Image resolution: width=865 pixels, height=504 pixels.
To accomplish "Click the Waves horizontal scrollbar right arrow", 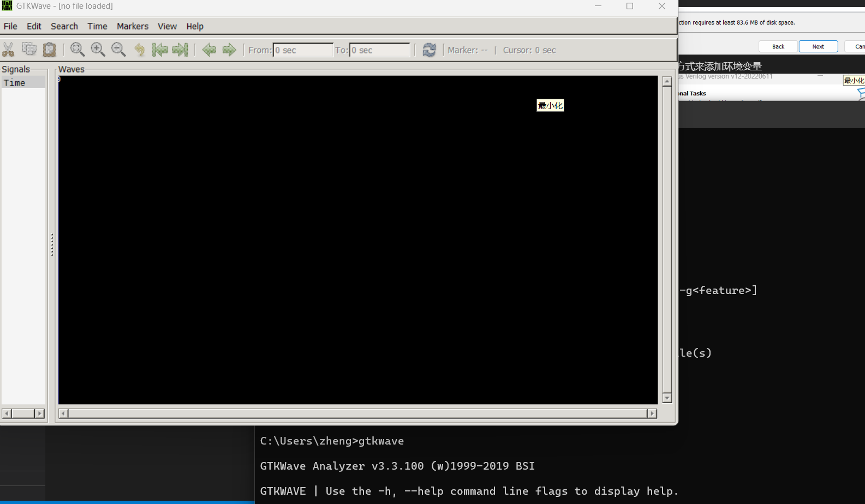I will 652,413.
